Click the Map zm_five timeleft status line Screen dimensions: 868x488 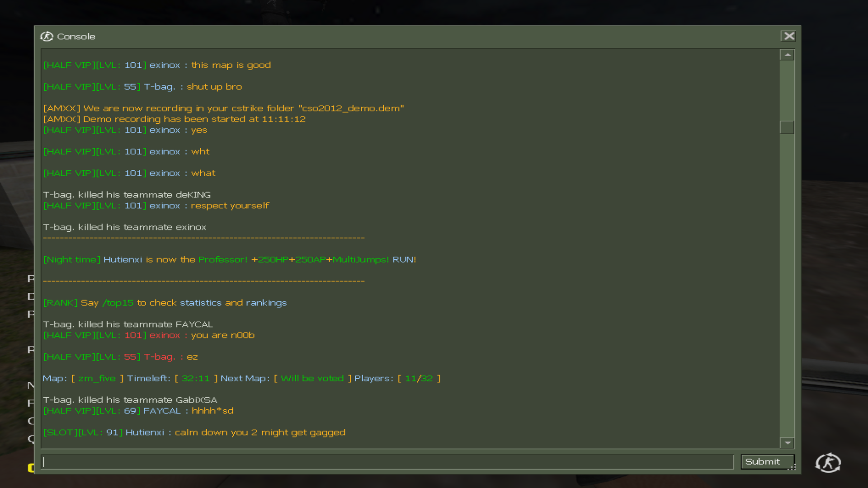point(241,378)
